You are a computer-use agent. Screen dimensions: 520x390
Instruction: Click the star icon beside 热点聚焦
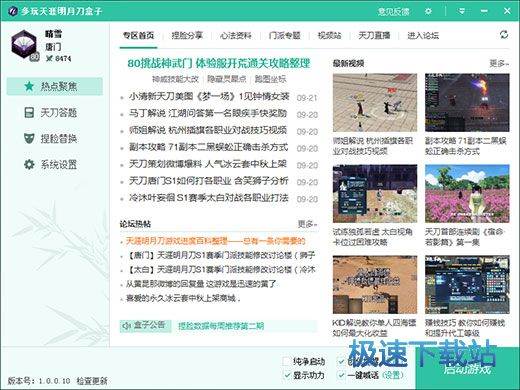tap(29, 86)
